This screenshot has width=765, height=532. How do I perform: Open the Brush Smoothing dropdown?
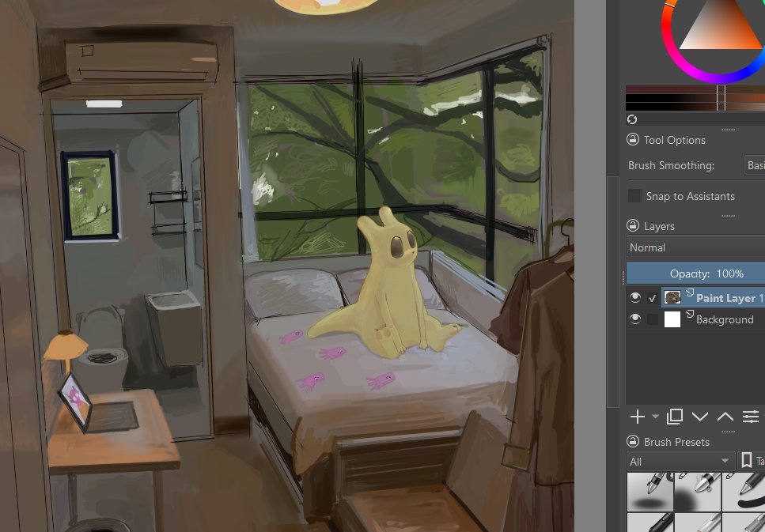[x=754, y=165]
